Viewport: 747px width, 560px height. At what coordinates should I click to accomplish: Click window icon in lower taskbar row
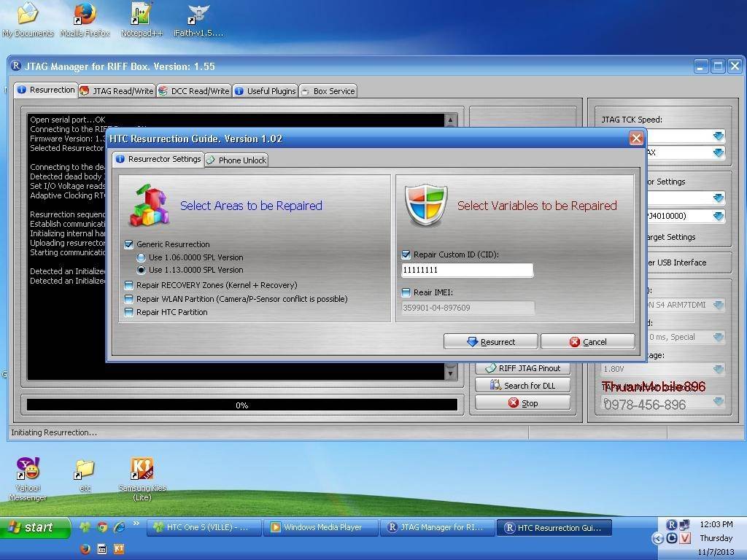point(102,548)
